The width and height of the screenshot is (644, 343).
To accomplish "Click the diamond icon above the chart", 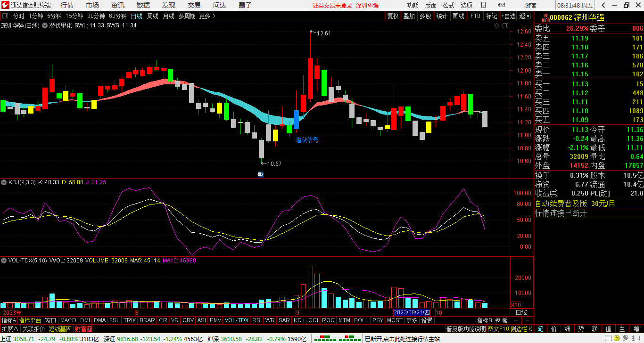I will tap(497, 25).
